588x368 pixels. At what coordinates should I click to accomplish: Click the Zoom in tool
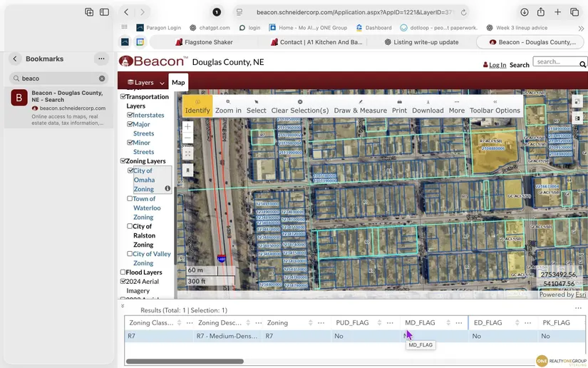(228, 107)
